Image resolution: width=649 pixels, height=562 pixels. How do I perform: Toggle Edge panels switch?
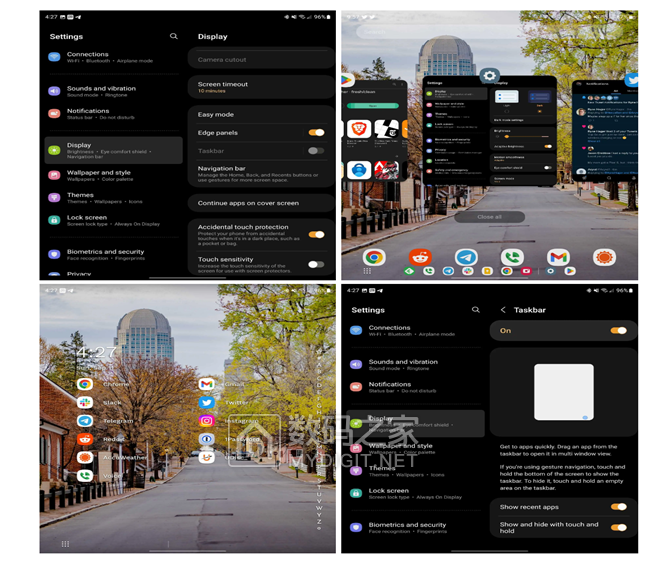317,132
